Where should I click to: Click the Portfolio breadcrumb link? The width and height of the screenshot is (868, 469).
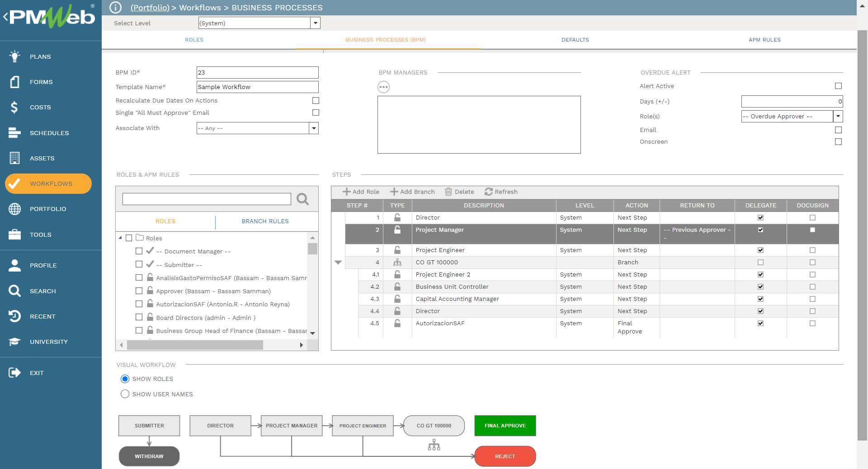click(x=150, y=8)
